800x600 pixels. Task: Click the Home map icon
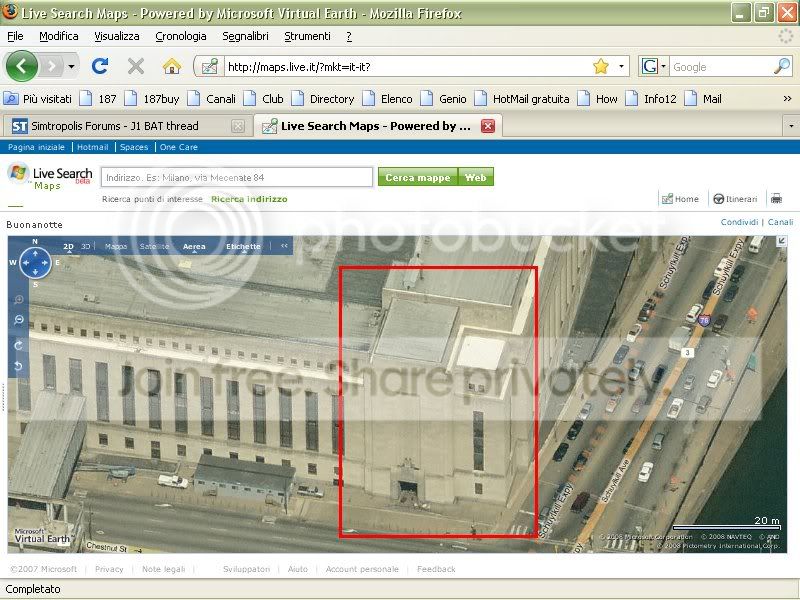680,199
